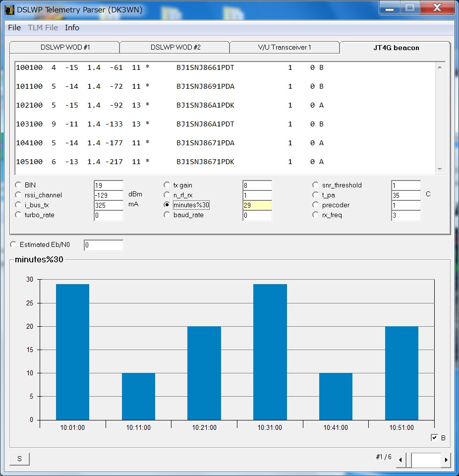Image resolution: width=459 pixels, height=476 pixels.
Task: Click the chart bar at 10:51:00
Action: (x=402, y=373)
